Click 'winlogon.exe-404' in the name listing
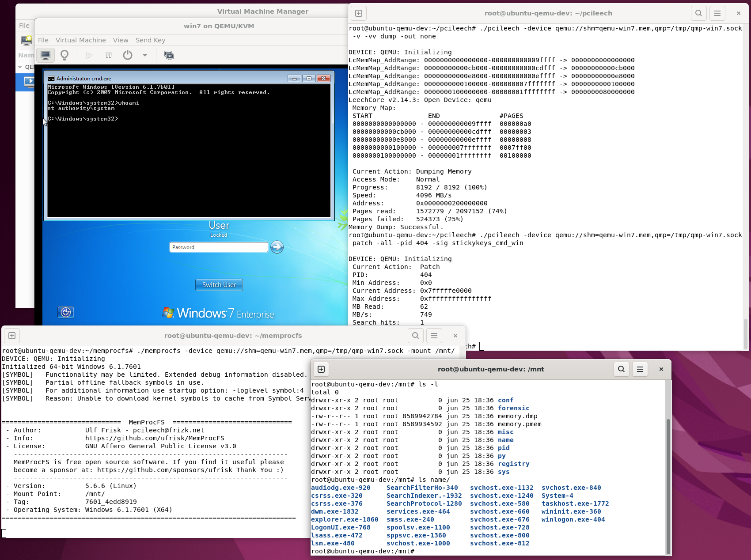751x560 pixels. (573, 519)
